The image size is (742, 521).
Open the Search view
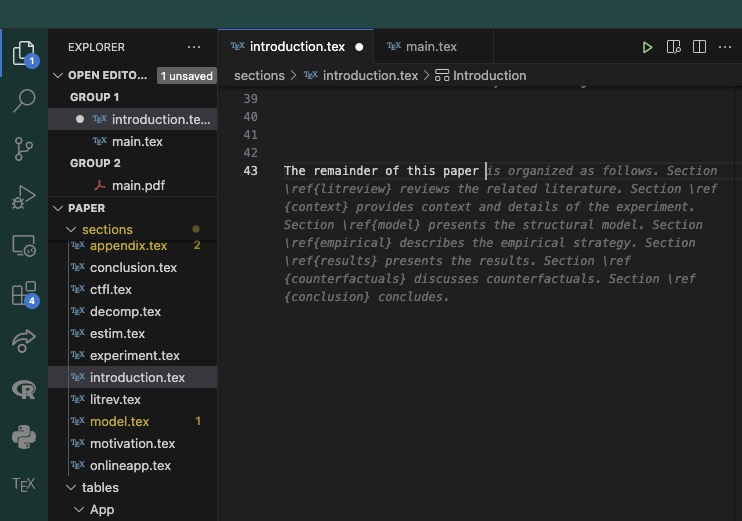24,100
